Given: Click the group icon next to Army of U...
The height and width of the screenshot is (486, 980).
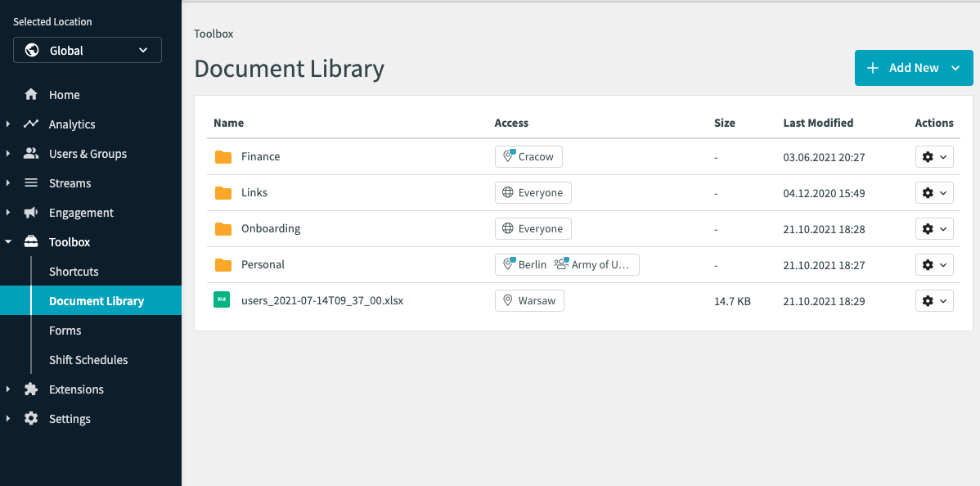Looking at the screenshot, I should (x=561, y=264).
